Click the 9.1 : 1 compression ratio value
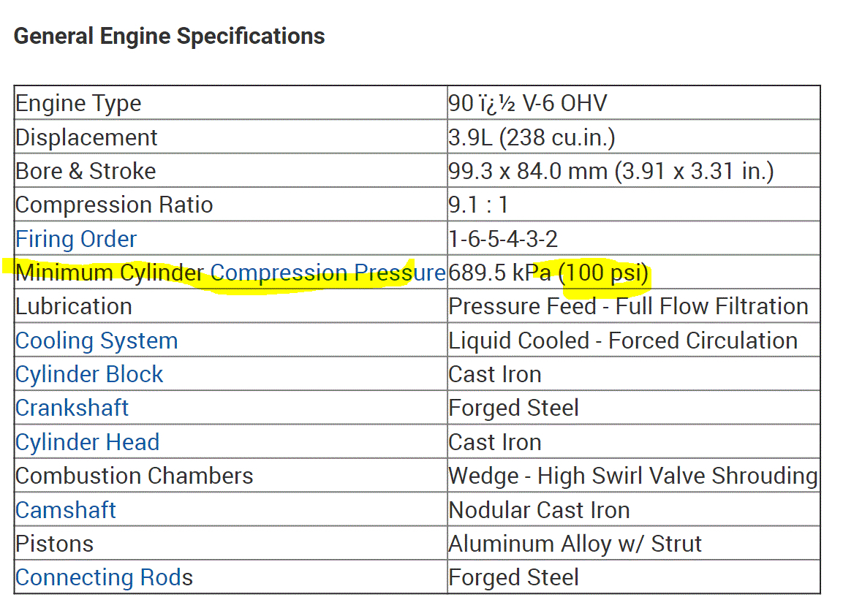 coord(478,205)
